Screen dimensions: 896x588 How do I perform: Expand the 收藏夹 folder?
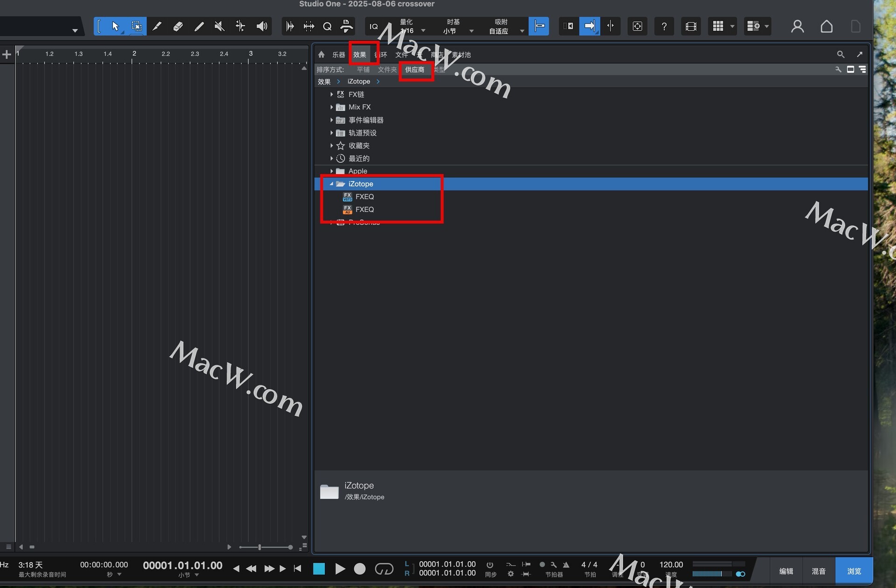pyautogui.click(x=331, y=146)
